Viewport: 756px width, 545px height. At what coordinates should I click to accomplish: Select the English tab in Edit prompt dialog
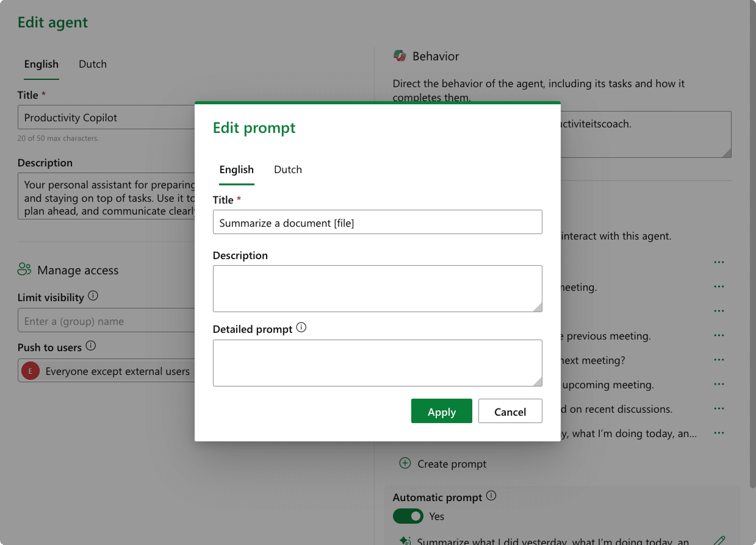237,169
